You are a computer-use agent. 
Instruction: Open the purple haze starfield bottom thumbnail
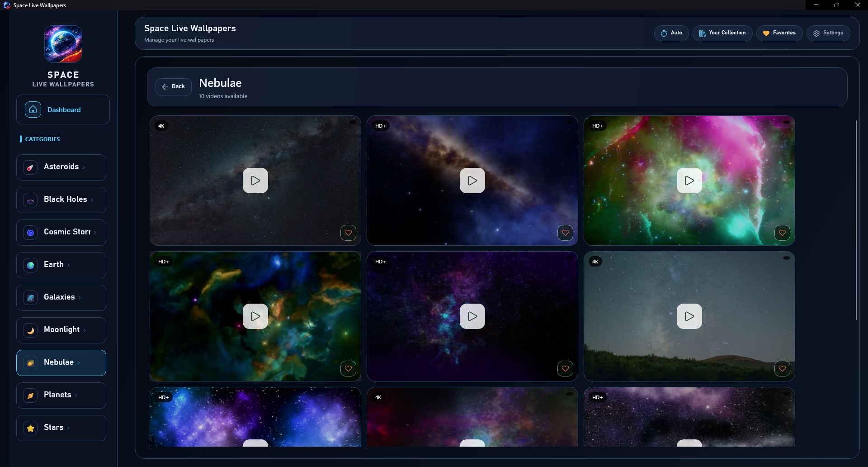coord(689,417)
